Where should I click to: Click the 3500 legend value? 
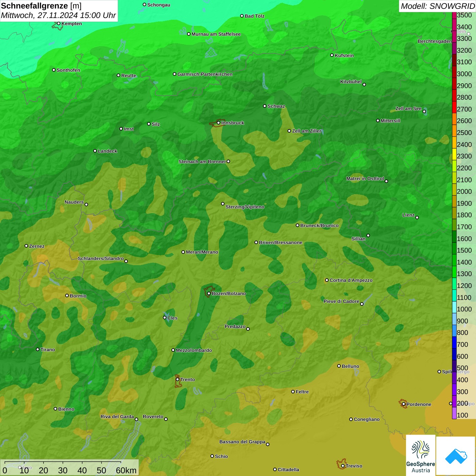click(464, 15)
